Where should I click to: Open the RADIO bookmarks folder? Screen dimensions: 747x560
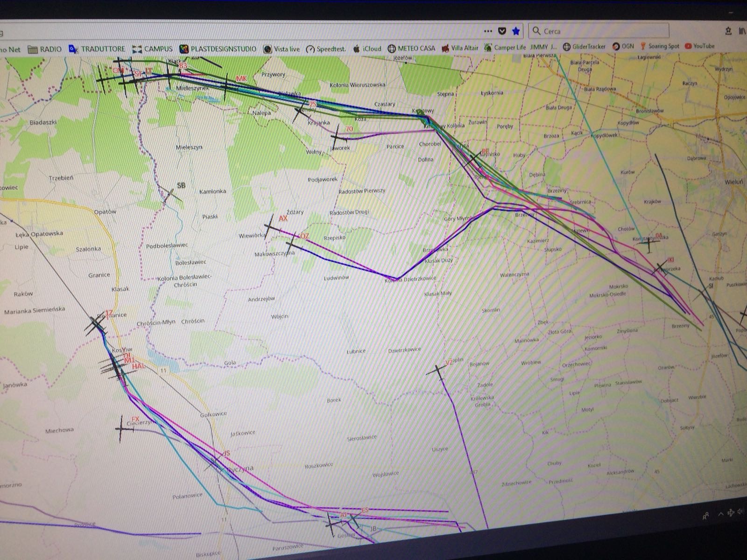click(45, 49)
